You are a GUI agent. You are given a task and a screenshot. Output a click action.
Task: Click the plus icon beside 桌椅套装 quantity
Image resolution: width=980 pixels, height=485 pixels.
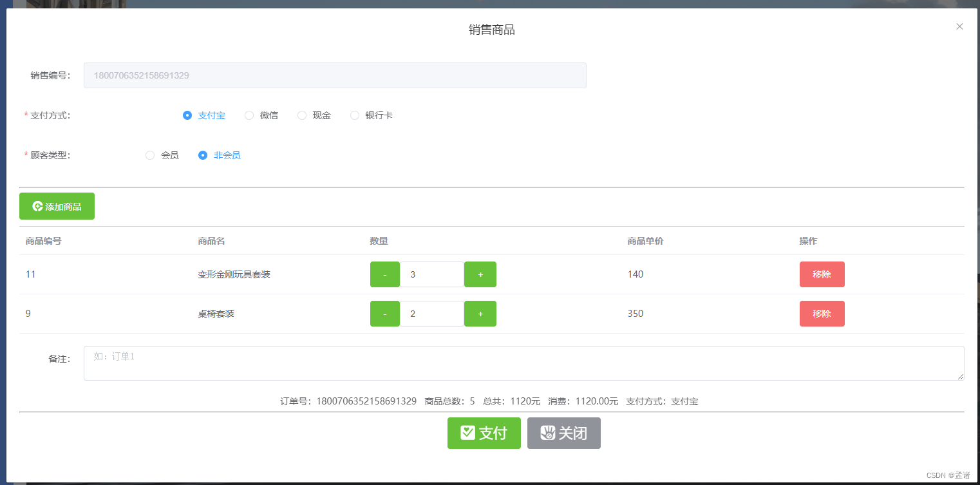[480, 314]
